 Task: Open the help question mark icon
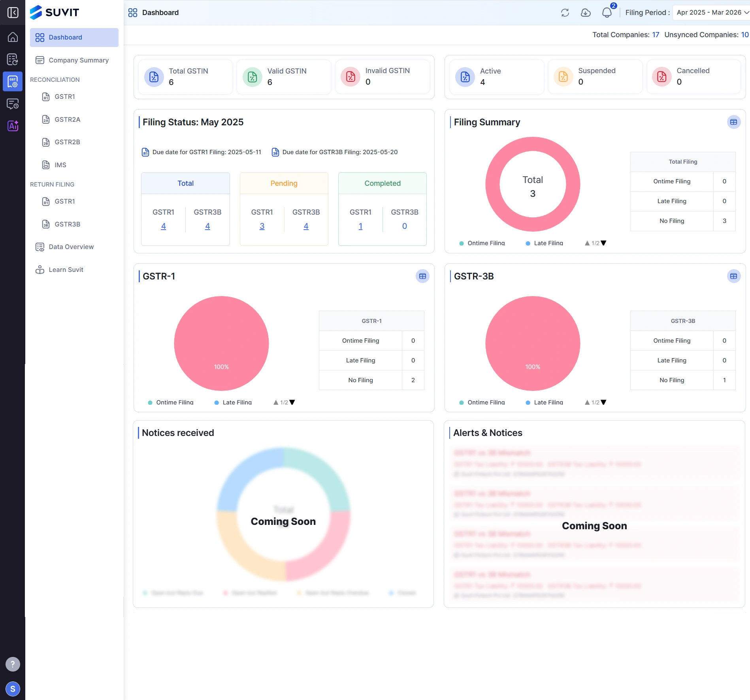[x=13, y=664]
